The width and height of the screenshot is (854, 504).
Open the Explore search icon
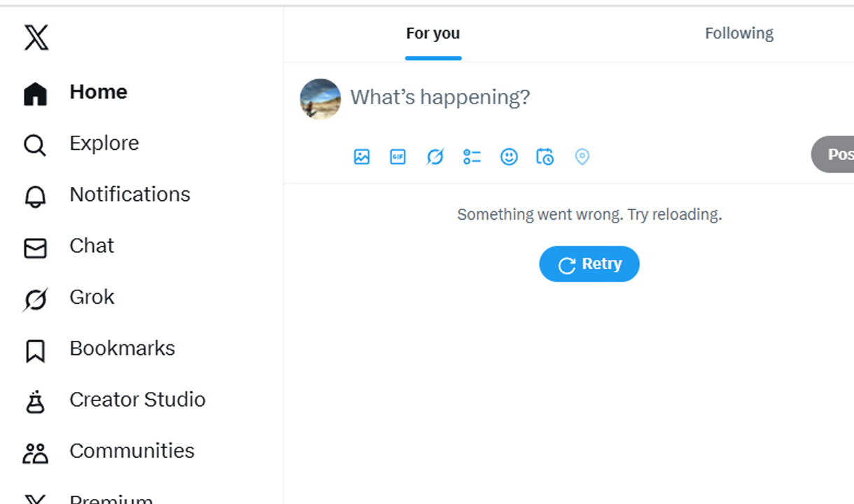(x=35, y=145)
